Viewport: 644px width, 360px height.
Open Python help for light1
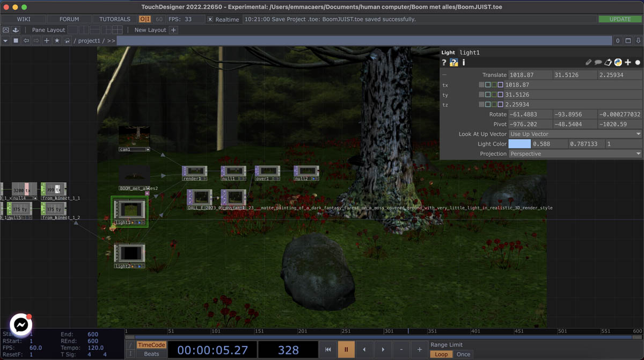click(454, 62)
